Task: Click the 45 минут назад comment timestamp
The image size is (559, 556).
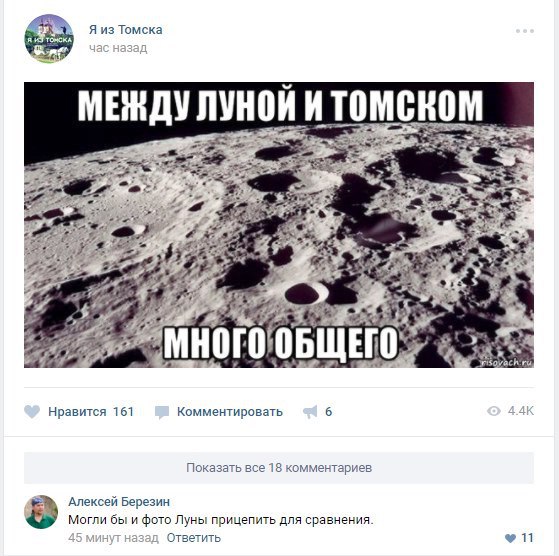Action: point(113,537)
